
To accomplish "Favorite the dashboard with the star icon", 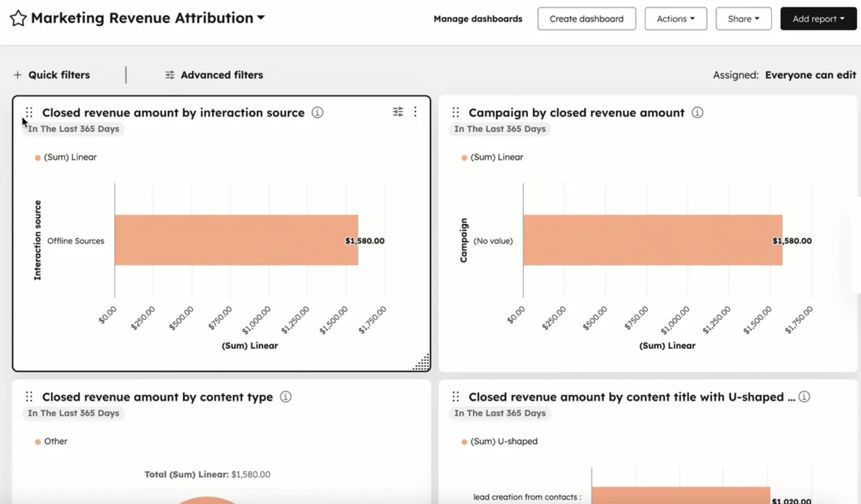I will click(x=18, y=18).
